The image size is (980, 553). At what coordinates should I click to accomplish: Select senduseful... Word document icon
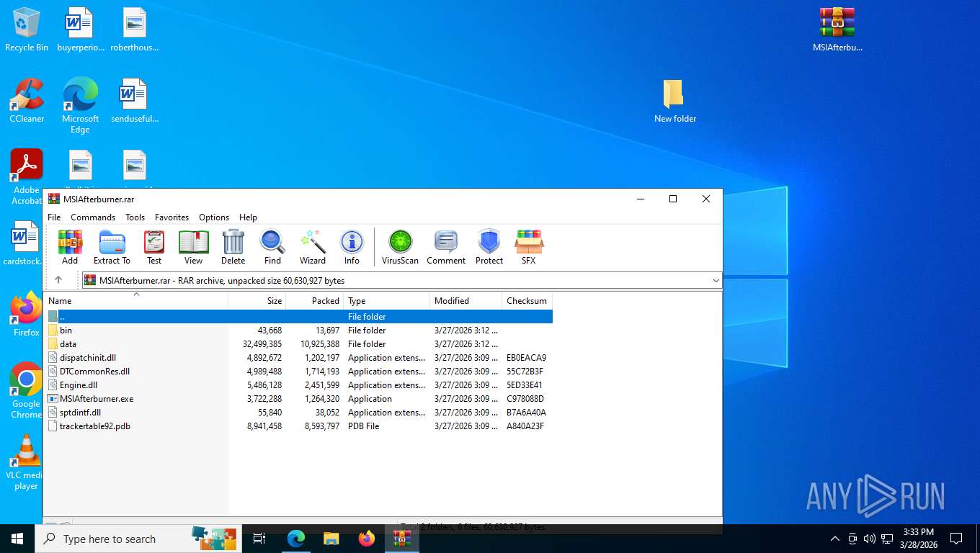pyautogui.click(x=134, y=101)
